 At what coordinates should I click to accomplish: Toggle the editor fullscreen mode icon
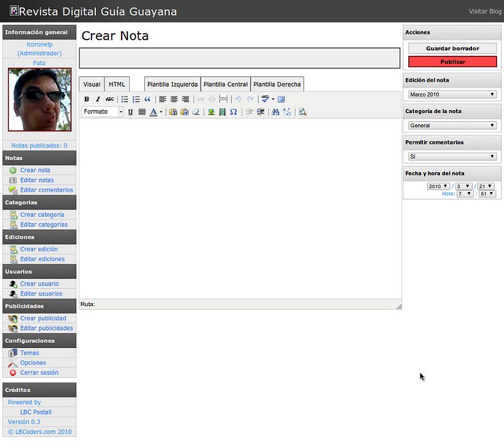pos(281,99)
